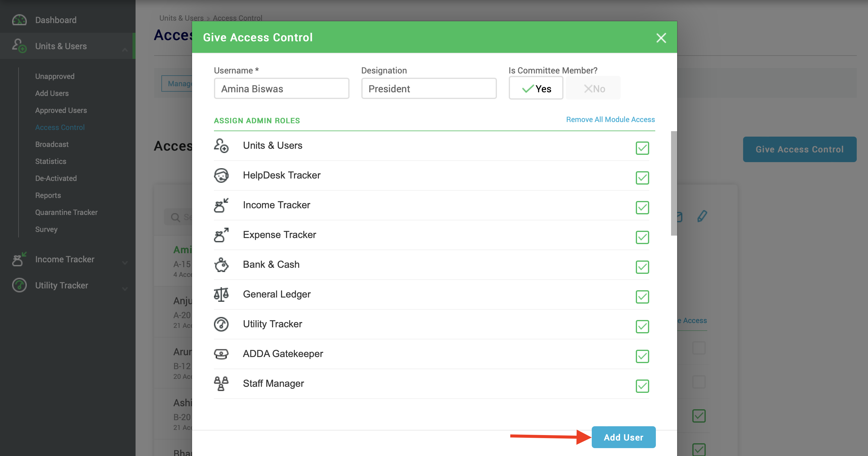Screen dimensions: 868x456
Task: Collapse the Units & Users sidebar menu
Action: coord(125,49)
